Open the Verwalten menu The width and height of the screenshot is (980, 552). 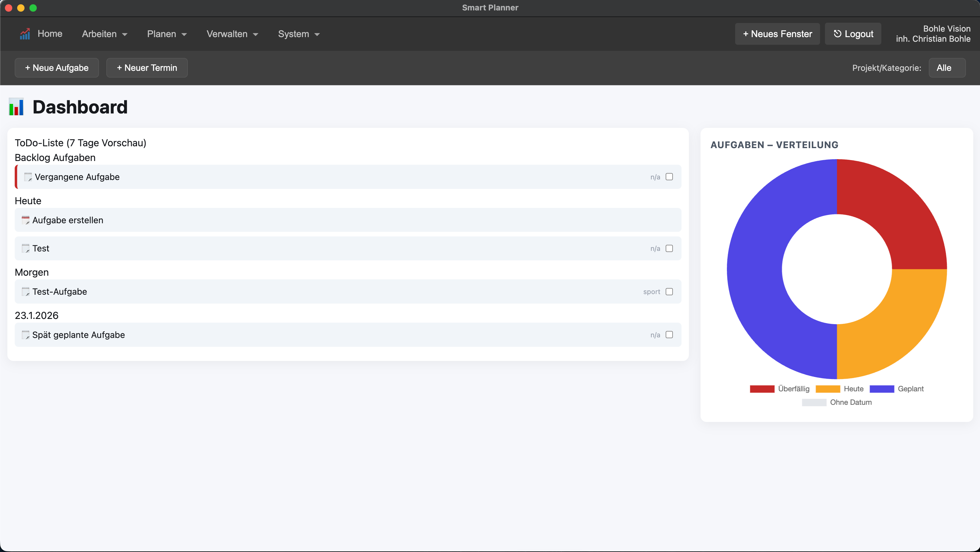tap(232, 34)
